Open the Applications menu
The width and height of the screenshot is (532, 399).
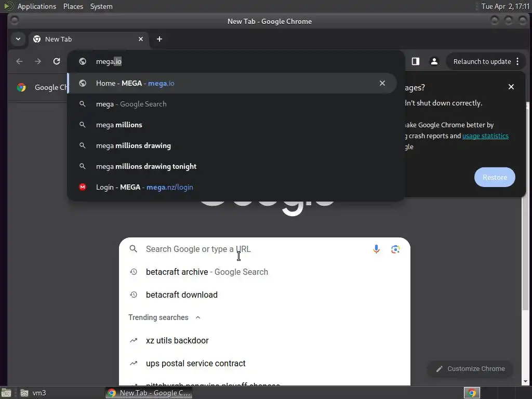coord(37,6)
